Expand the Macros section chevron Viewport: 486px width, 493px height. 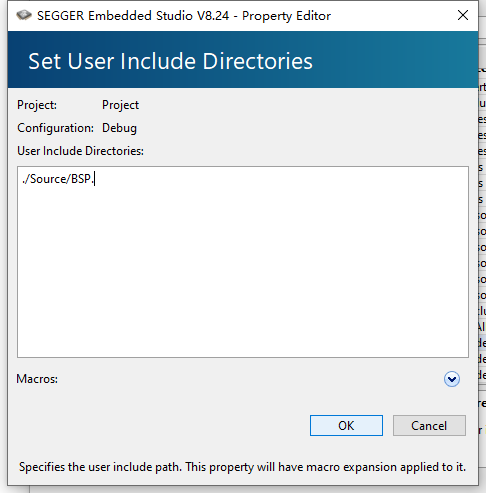click(452, 379)
